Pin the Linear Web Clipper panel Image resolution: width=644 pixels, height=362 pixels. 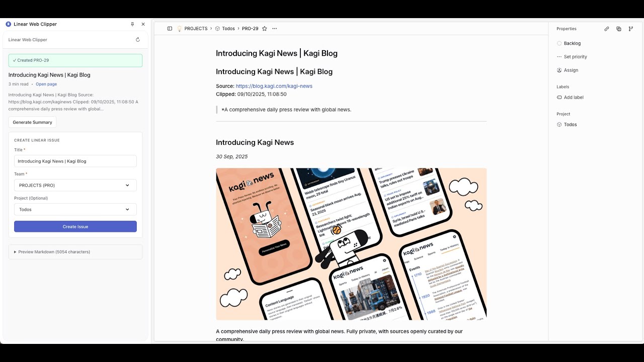tap(132, 24)
